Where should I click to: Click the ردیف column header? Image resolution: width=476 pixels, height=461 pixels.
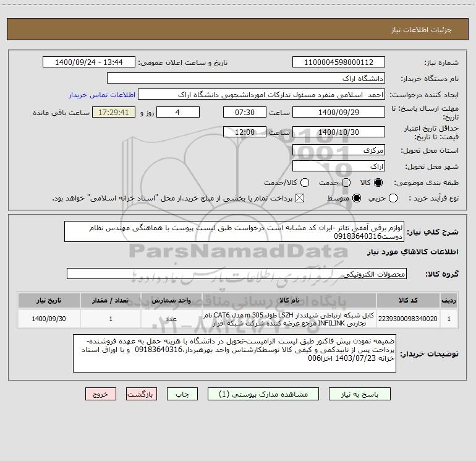click(x=449, y=300)
